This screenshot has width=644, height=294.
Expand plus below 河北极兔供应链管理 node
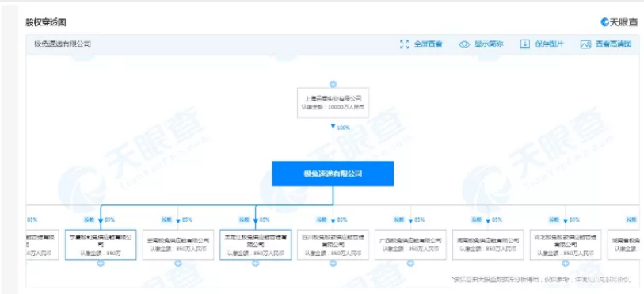[566, 263]
